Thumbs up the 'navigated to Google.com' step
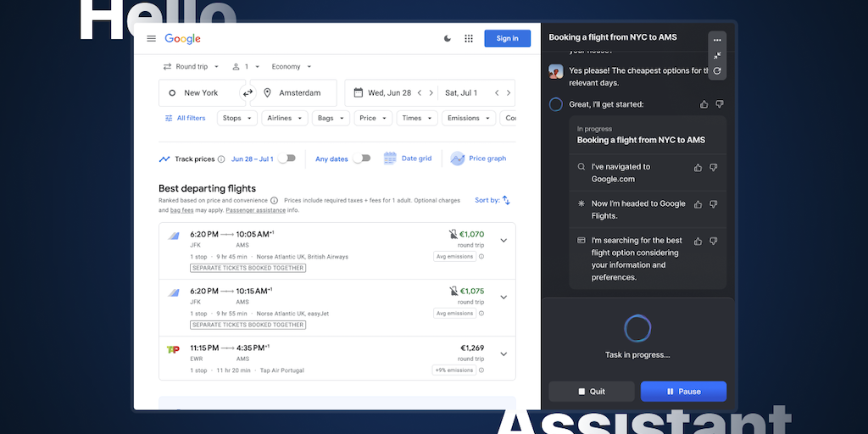 tap(698, 168)
